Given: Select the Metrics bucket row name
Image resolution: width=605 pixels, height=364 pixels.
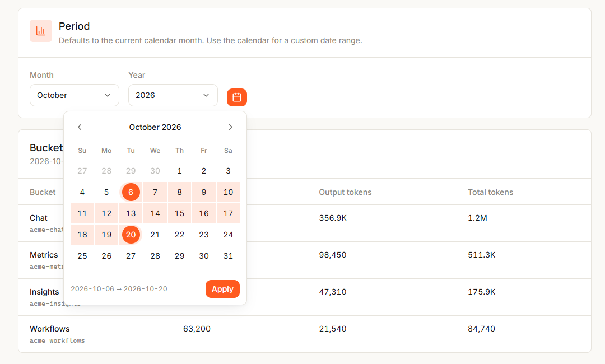Looking at the screenshot, I should coord(44,255).
